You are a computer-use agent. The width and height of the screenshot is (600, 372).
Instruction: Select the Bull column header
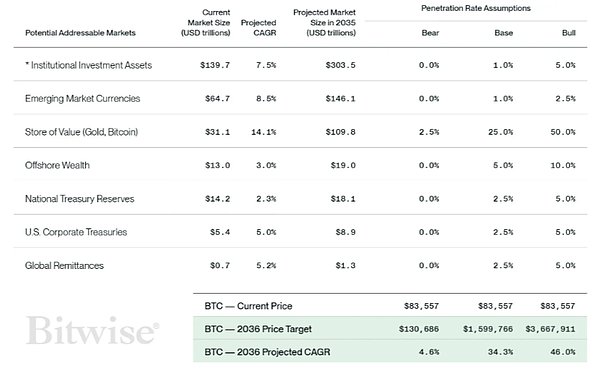(x=569, y=33)
